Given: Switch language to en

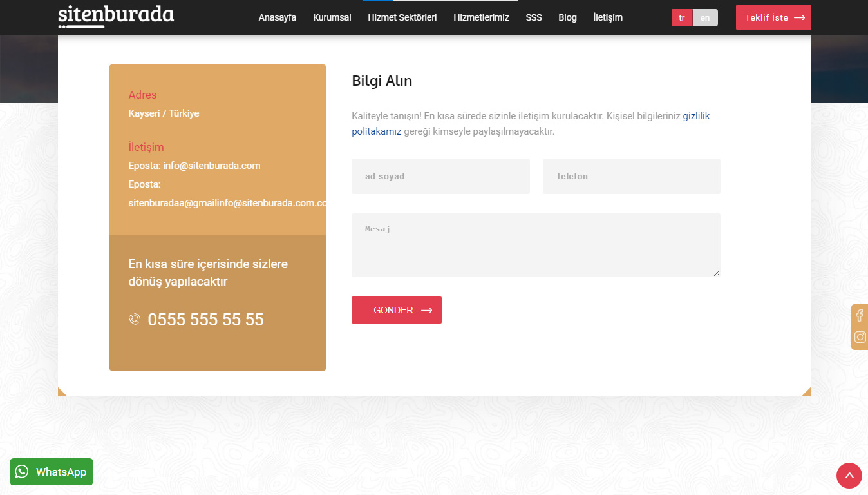Looking at the screenshot, I should pos(705,17).
